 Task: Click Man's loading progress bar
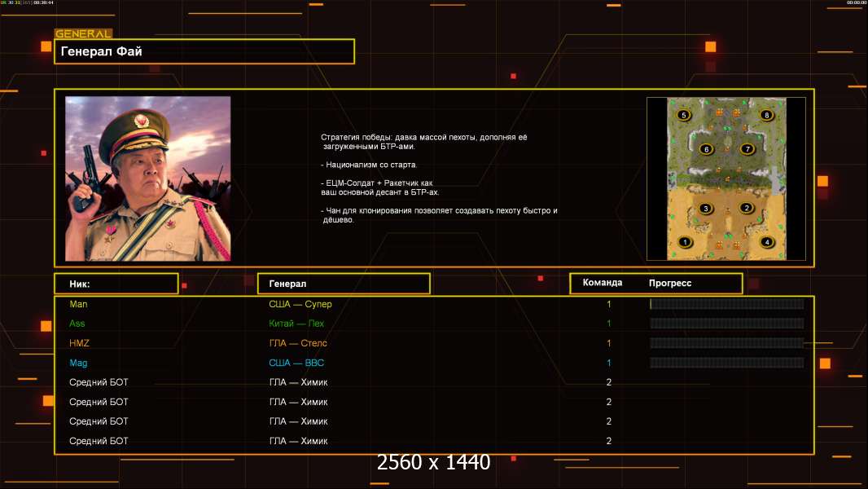(x=726, y=304)
